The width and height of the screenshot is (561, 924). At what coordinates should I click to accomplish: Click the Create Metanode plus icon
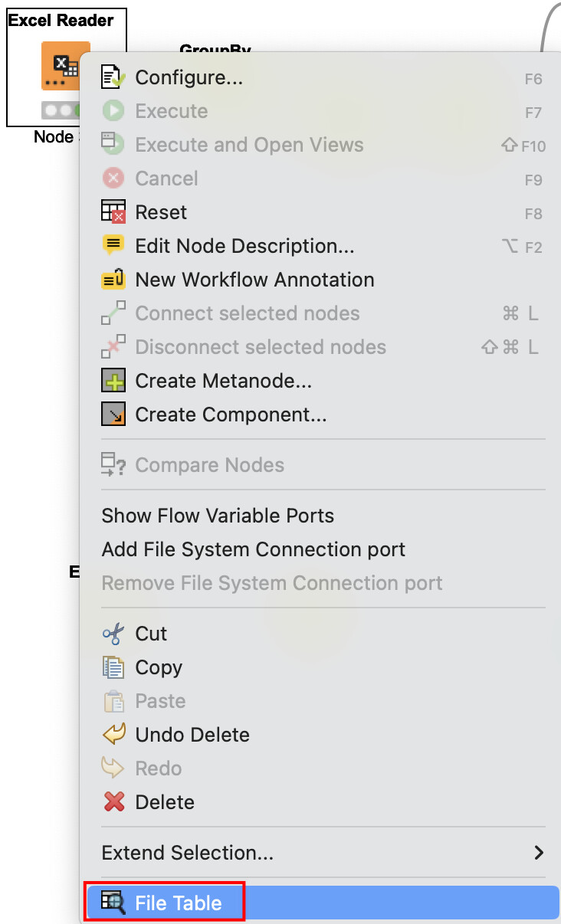[x=113, y=381]
